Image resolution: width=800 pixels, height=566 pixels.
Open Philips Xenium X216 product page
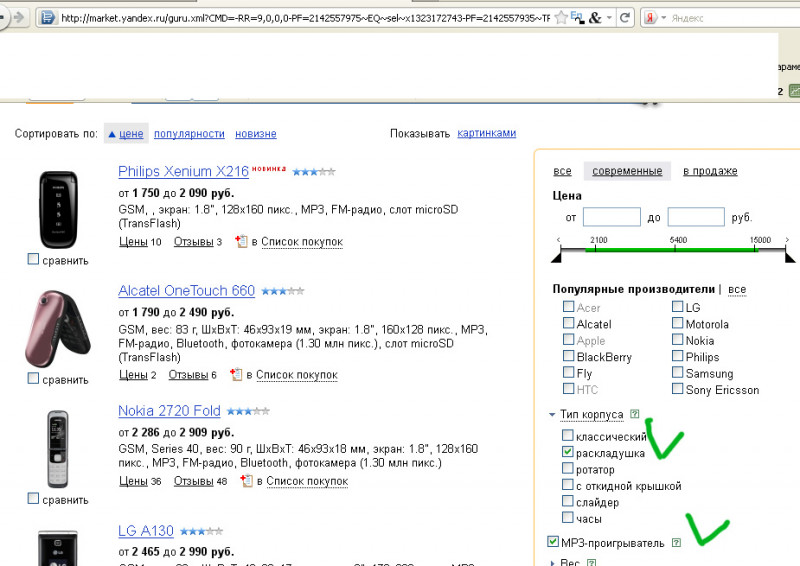coord(183,171)
